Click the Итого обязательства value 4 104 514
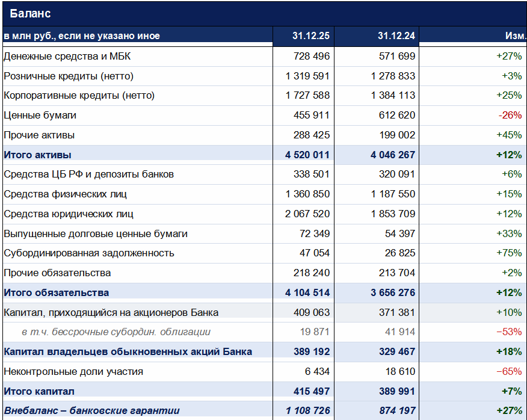This screenshot has height=420, width=527. (307, 292)
